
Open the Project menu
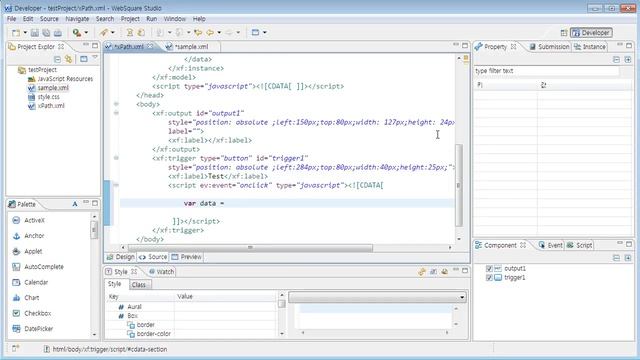[130, 19]
